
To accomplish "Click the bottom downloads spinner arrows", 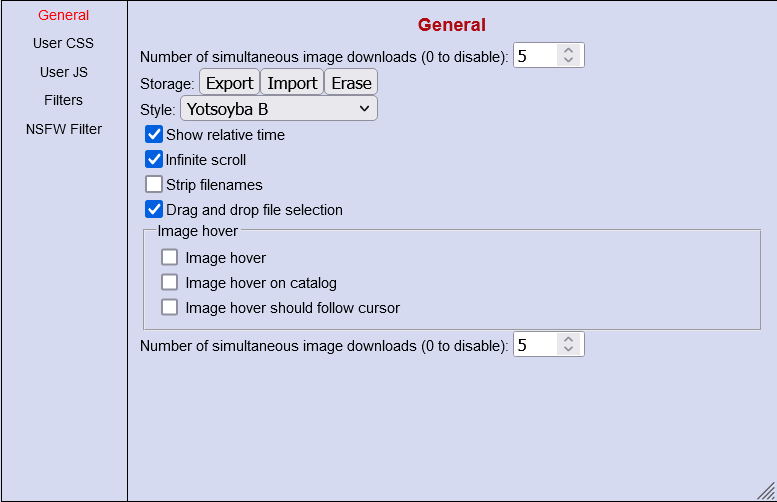I will click(x=568, y=345).
